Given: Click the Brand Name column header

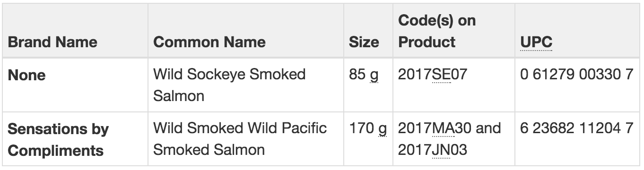Looking at the screenshot, I should coord(52,42).
